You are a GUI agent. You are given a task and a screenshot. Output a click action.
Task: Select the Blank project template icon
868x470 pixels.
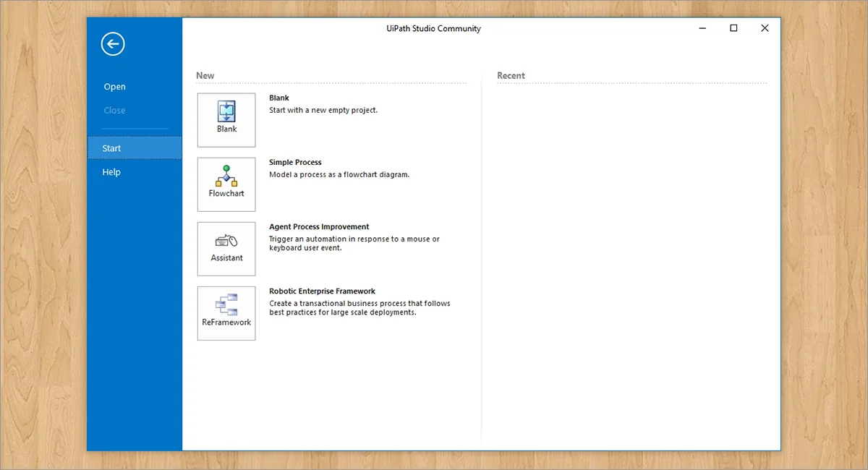click(x=226, y=120)
